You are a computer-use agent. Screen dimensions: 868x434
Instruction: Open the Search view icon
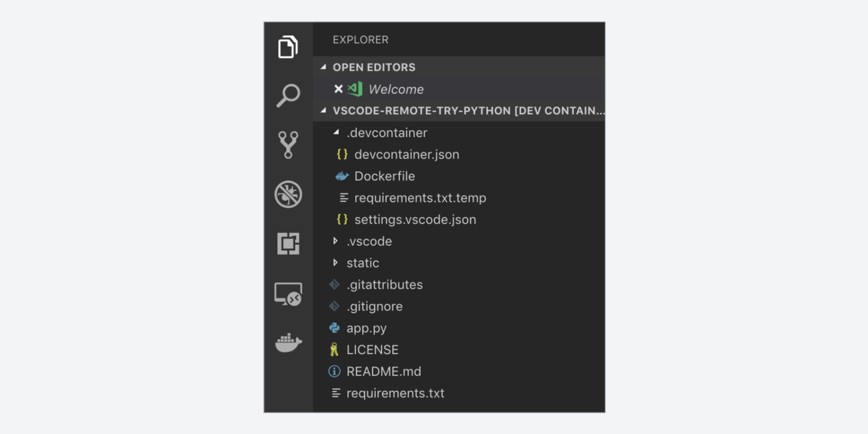pyautogui.click(x=288, y=95)
